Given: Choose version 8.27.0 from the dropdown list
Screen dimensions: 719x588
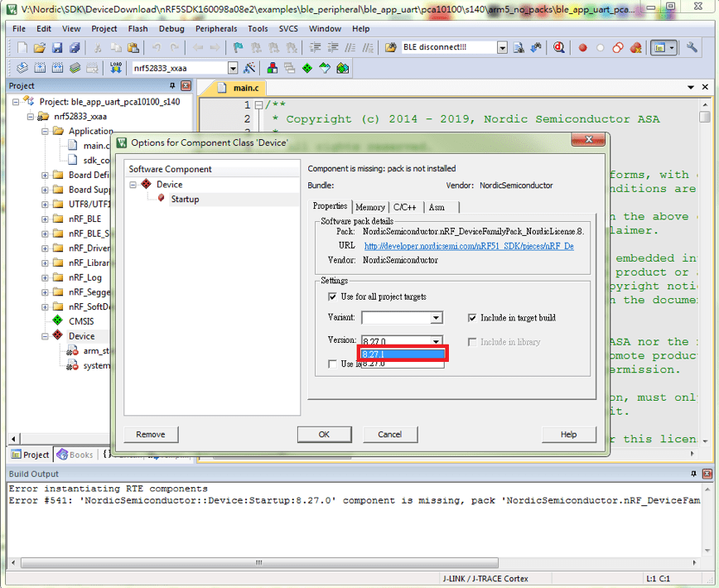Looking at the screenshot, I should (x=403, y=364).
